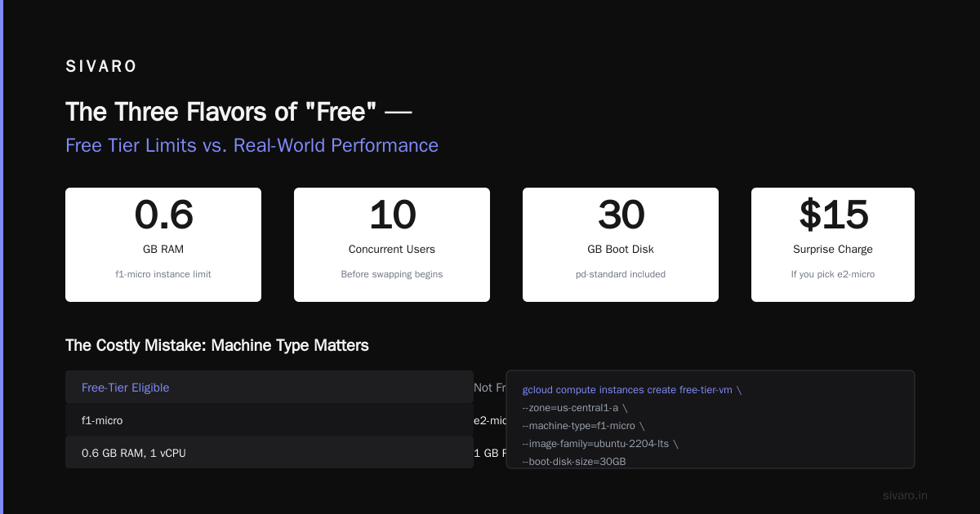Select the text f1-micro instance limit
The height and width of the screenshot is (514, 980).
(x=163, y=274)
